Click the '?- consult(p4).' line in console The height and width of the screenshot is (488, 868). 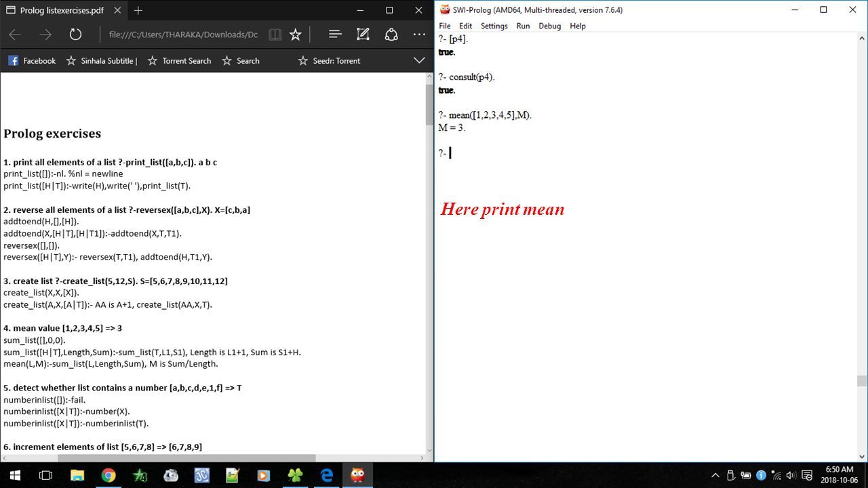pos(467,77)
